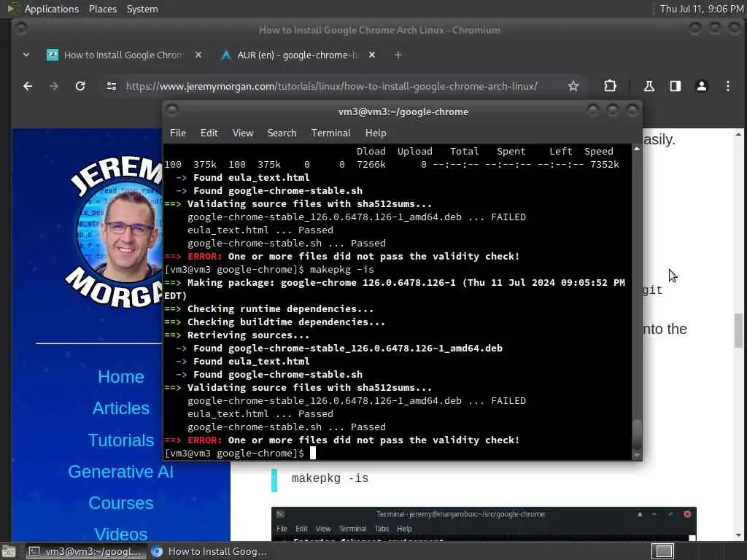Bookmark this page with the star icon

tap(573, 86)
